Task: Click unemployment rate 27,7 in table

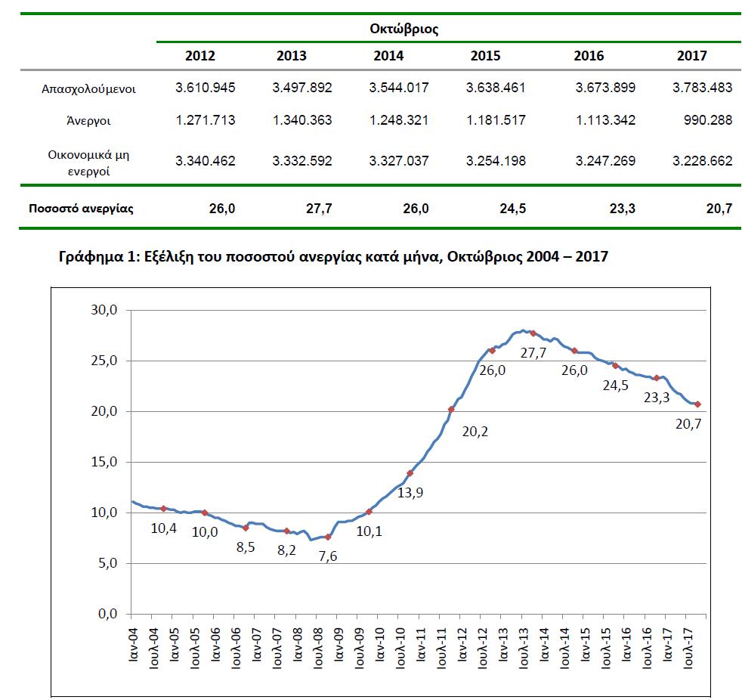Action: click(x=319, y=209)
